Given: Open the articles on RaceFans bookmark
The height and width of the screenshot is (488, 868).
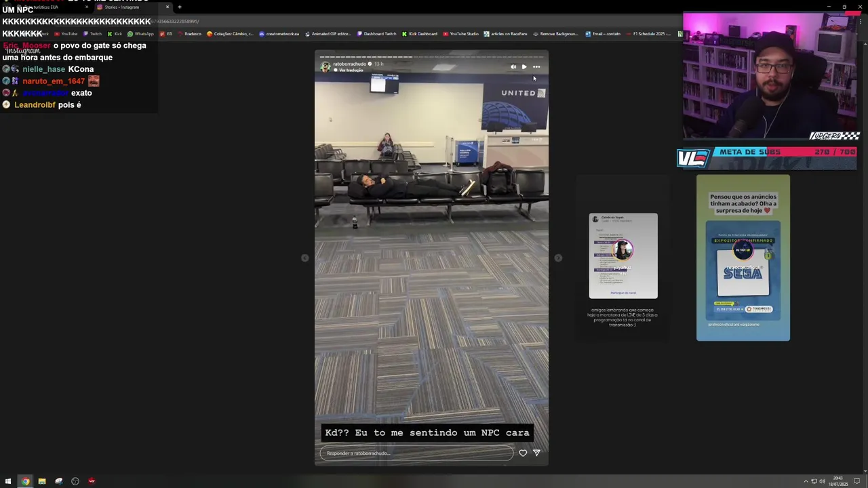Looking at the screenshot, I should point(505,34).
